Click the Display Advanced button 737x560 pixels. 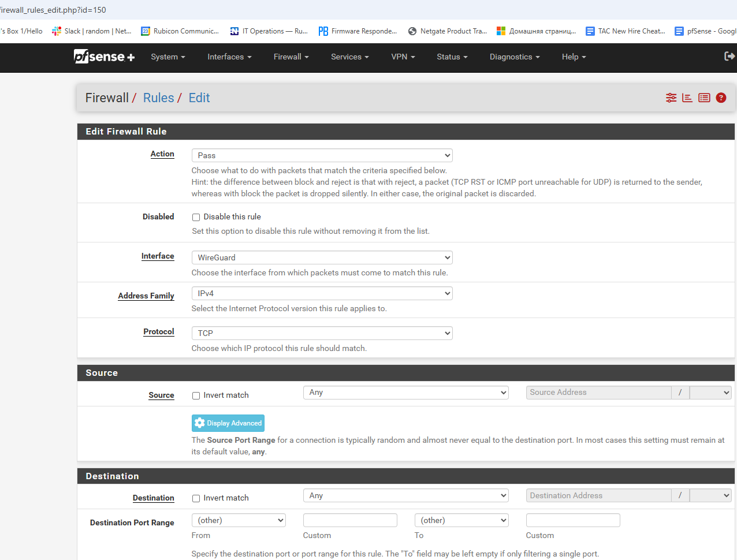tap(228, 423)
